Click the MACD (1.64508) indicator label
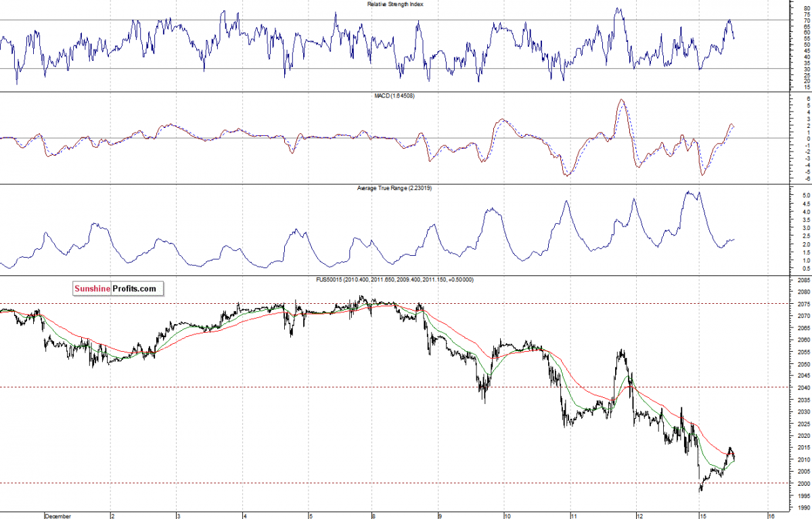This screenshot has width=812, height=519. pos(395,96)
